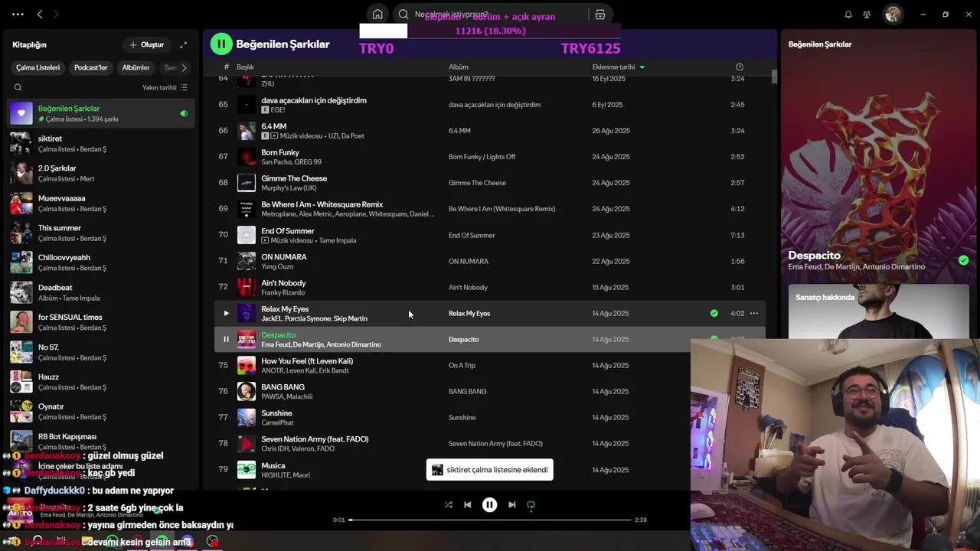This screenshot has height=551, width=980.
Task: Select the 6.4 MM track title
Action: pyautogui.click(x=273, y=126)
